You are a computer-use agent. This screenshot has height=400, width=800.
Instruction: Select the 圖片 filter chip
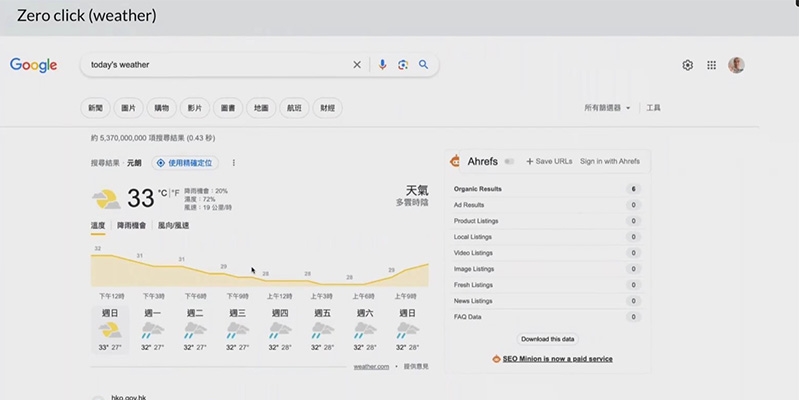point(129,108)
